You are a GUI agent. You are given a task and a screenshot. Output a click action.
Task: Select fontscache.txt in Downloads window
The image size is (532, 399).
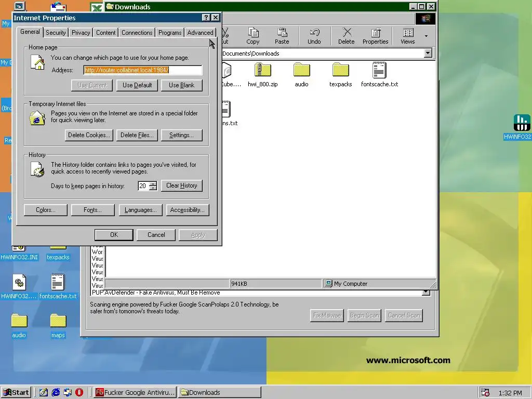coord(379,75)
